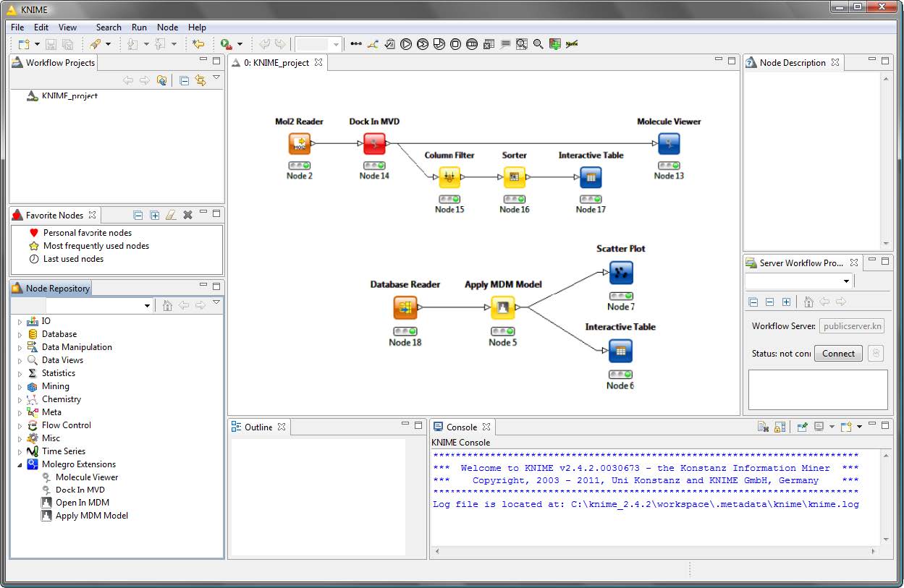This screenshot has width=904, height=588.
Task: Click the Molecule Viewer node on canvas
Action: [668, 144]
